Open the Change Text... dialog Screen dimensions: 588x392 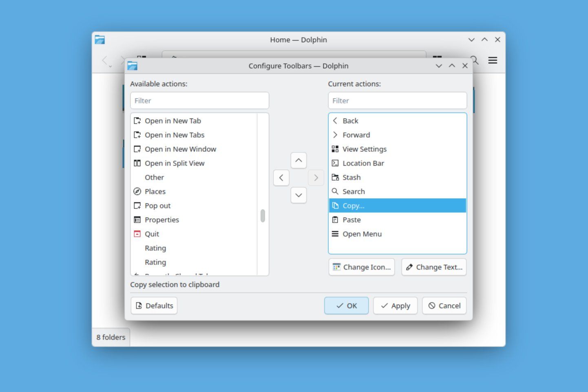[434, 267]
